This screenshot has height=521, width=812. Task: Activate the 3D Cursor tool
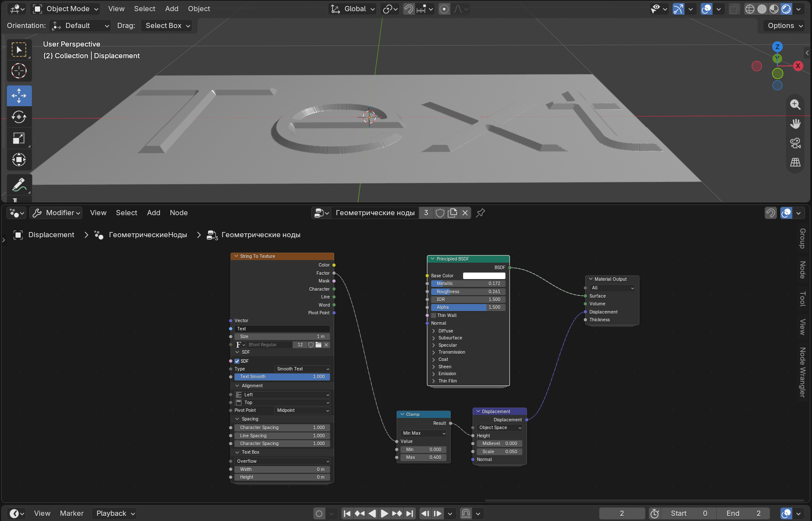pyautogui.click(x=19, y=71)
